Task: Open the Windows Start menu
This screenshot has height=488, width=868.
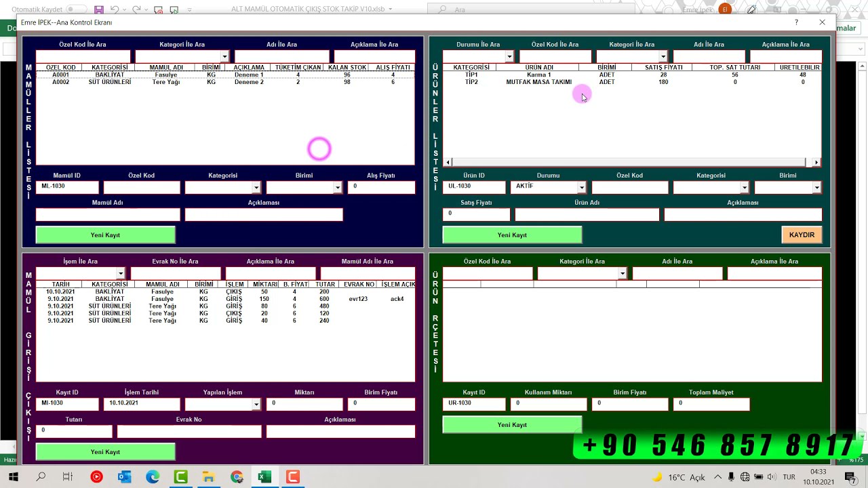Action: (x=13, y=477)
